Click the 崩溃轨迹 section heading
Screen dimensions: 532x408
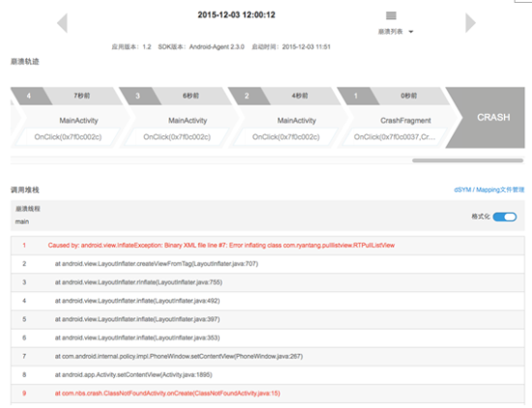pyautogui.click(x=25, y=61)
